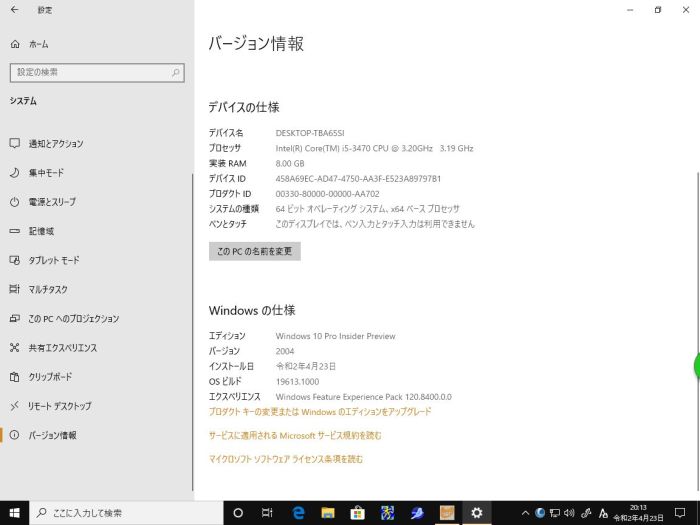Open the product key change or edition upgrade link
Viewport: 700px width, 525px height.
coord(320,411)
